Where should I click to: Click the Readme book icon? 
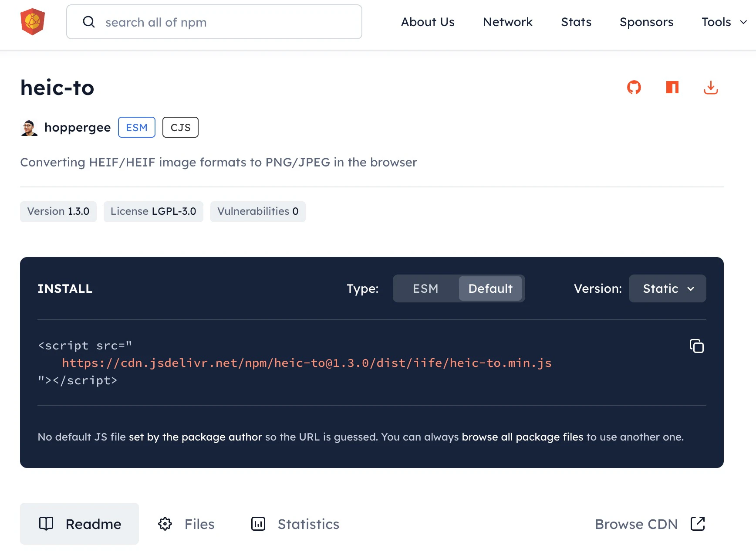(46, 524)
